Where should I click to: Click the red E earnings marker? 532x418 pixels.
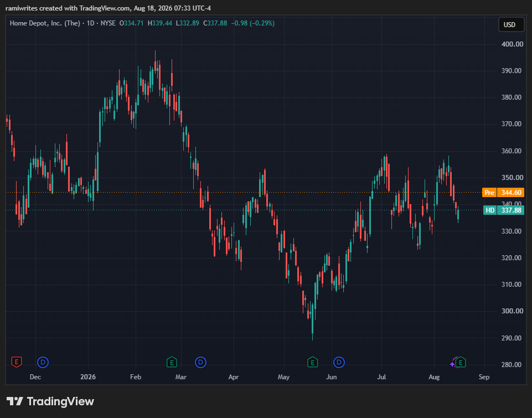pyautogui.click(x=16, y=362)
